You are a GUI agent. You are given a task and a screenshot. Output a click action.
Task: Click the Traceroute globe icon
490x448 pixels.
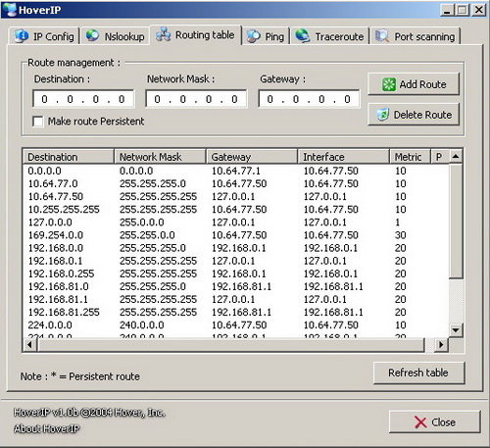pyautogui.click(x=303, y=35)
